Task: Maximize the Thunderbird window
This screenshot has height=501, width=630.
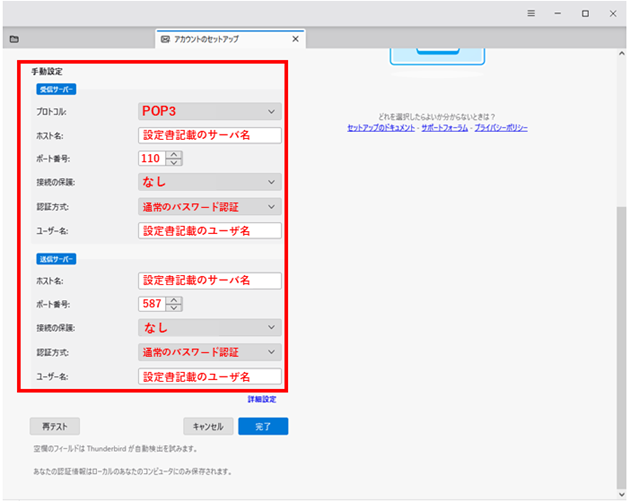Action: [x=585, y=13]
